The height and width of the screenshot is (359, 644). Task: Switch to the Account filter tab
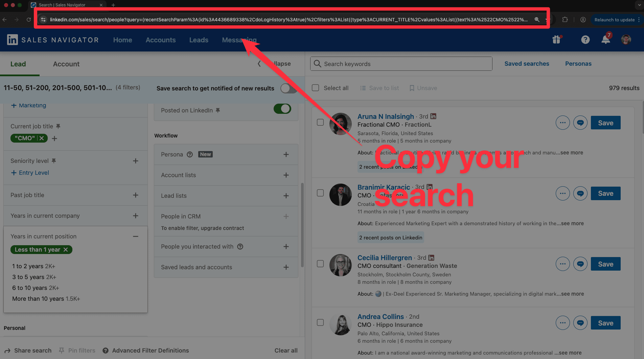point(66,64)
